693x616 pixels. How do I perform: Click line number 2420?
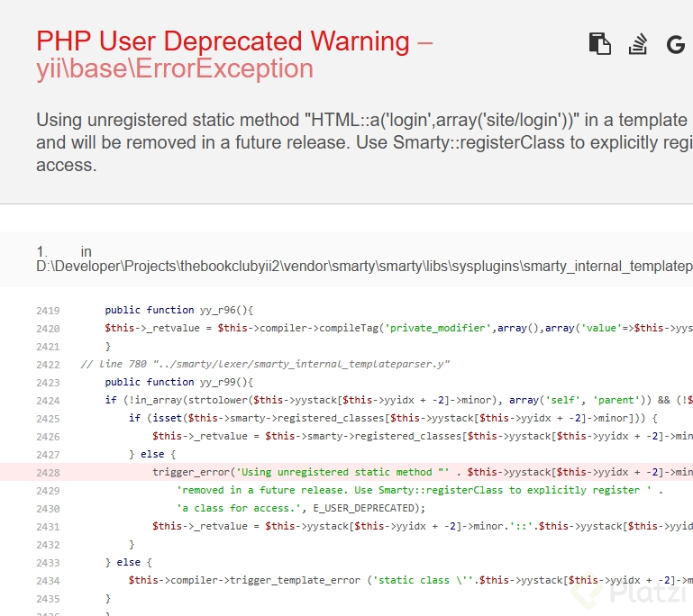pyautogui.click(x=48, y=329)
